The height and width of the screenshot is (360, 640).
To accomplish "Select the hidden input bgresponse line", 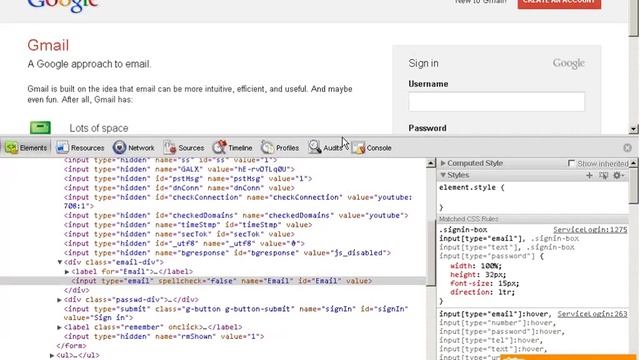I will 227,253.
